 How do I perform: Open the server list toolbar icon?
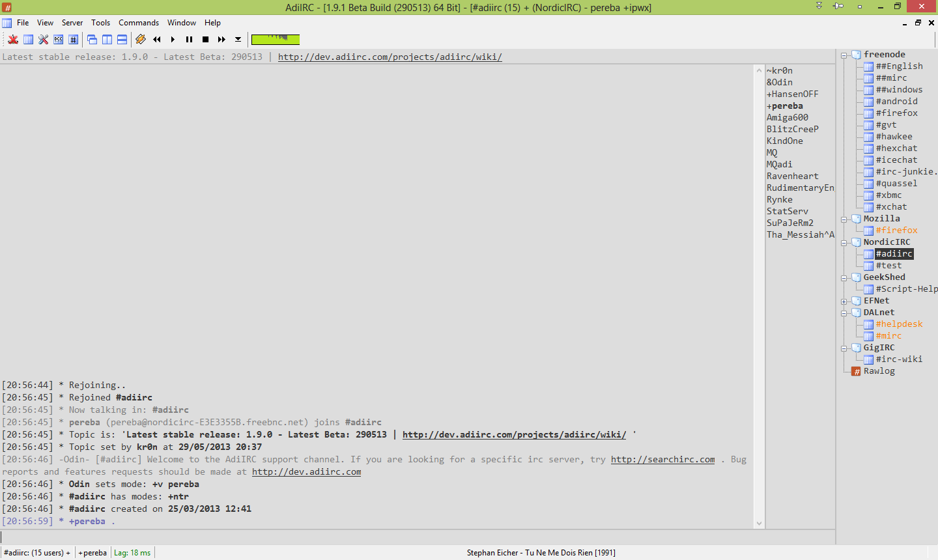point(29,39)
